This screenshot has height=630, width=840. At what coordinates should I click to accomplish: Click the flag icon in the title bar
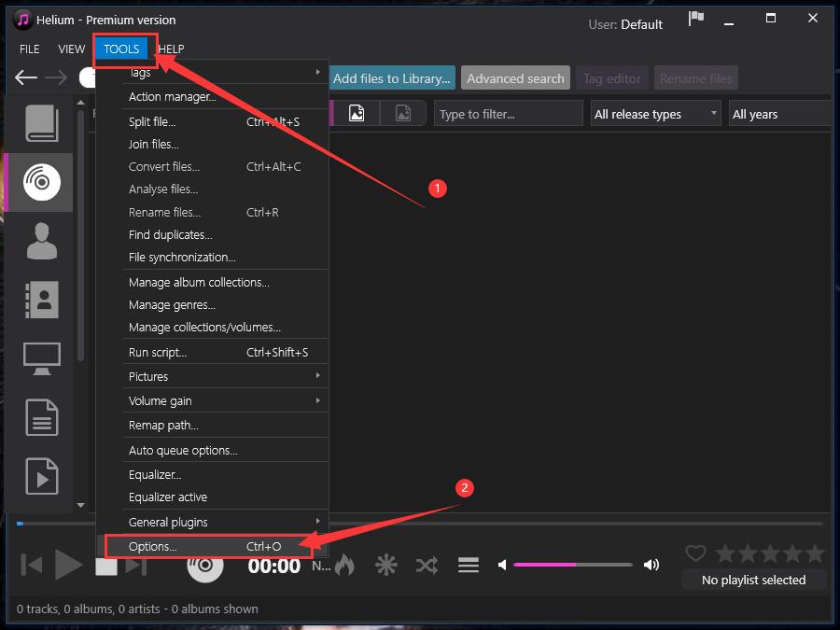696,19
